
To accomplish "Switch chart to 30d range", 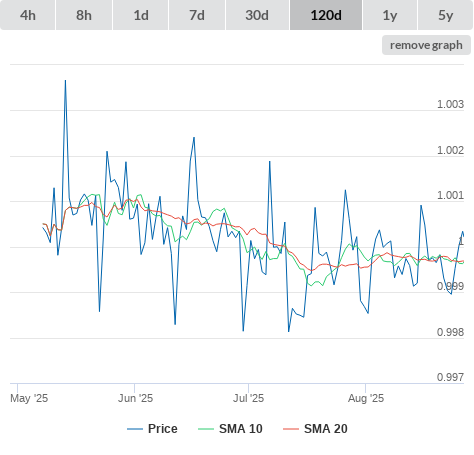I will point(257,15).
